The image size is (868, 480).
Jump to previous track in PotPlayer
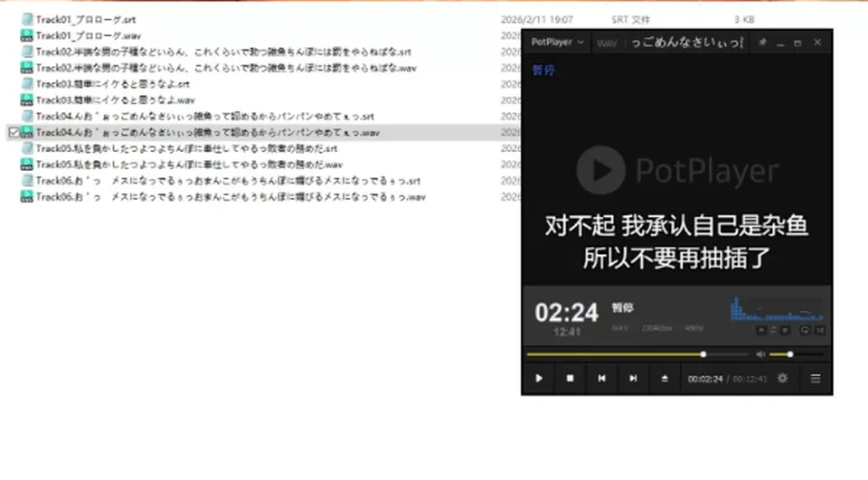coord(602,379)
